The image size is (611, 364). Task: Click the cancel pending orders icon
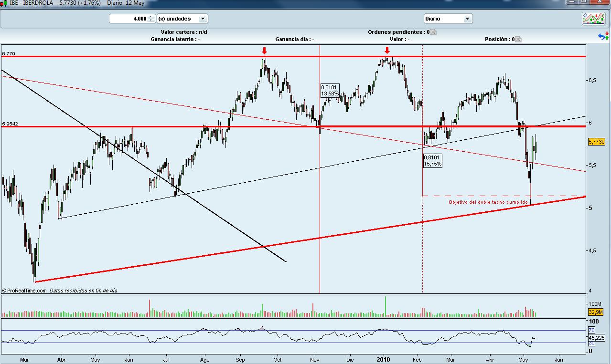[x=433, y=32]
